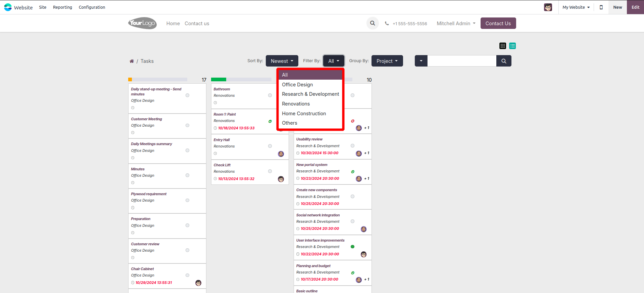Screen dimensions: 644x293
Task: Switch to kanban view icon
Action: click(503, 46)
